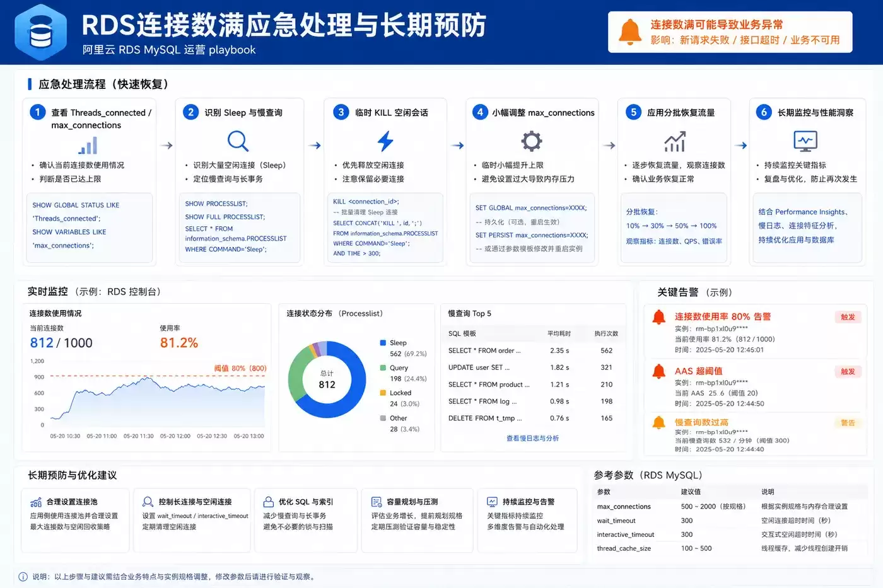Click the 建议值 column header
This screenshot has width=883, height=588.
point(691,492)
